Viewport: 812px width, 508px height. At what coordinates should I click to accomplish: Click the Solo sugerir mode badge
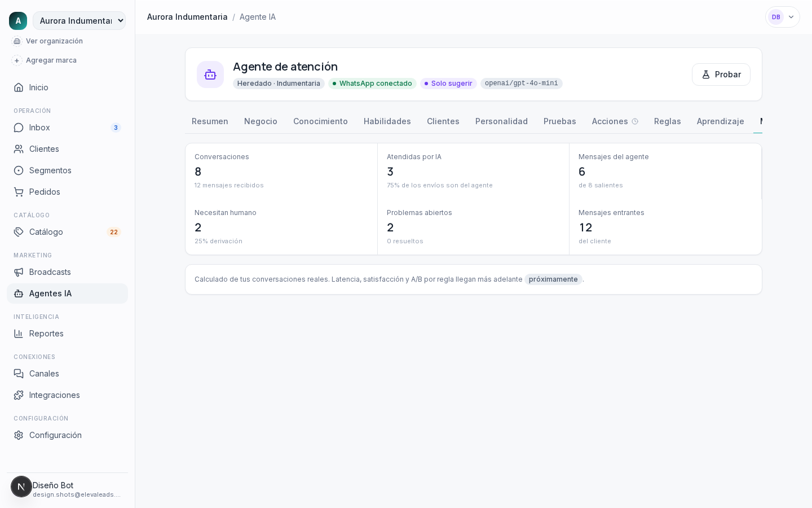[448, 84]
